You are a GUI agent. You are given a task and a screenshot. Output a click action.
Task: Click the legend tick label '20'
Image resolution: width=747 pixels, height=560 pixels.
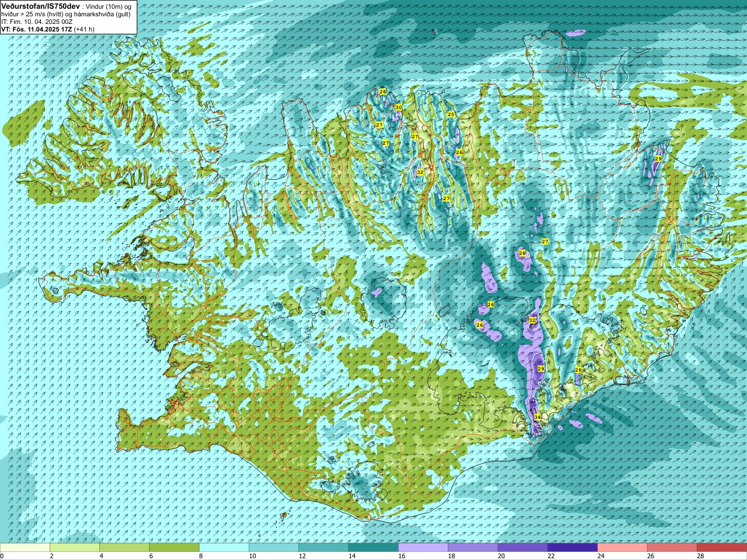coord(501,556)
